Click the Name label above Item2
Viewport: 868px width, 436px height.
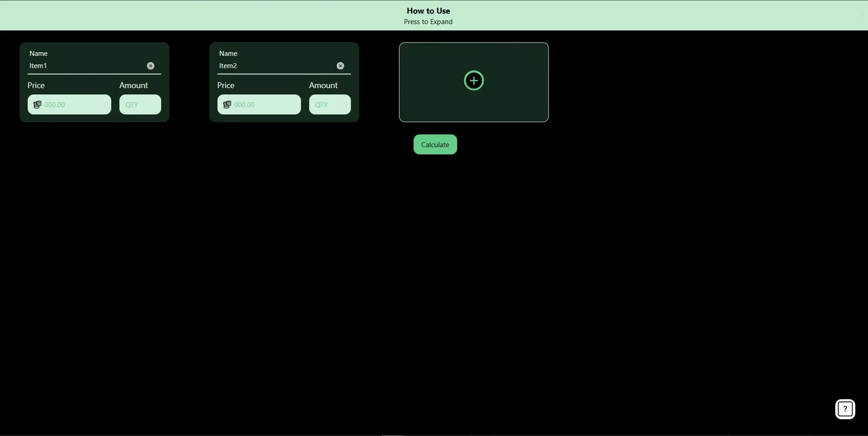[x=228, y=54]
